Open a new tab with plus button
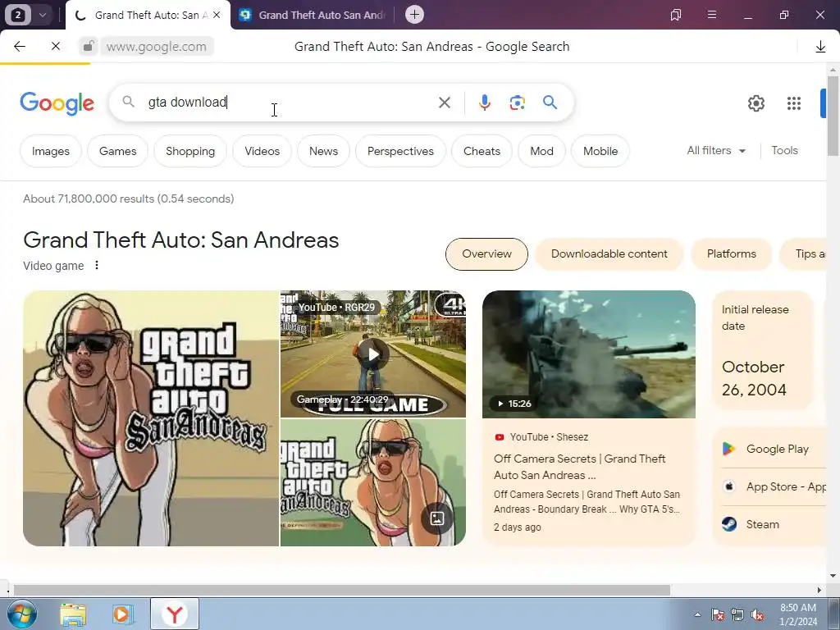 414,15
